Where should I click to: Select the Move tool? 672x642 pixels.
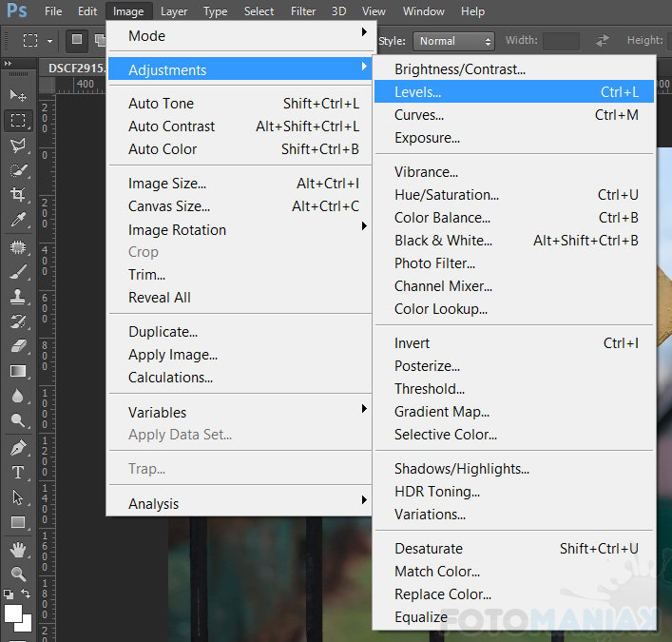18,95
